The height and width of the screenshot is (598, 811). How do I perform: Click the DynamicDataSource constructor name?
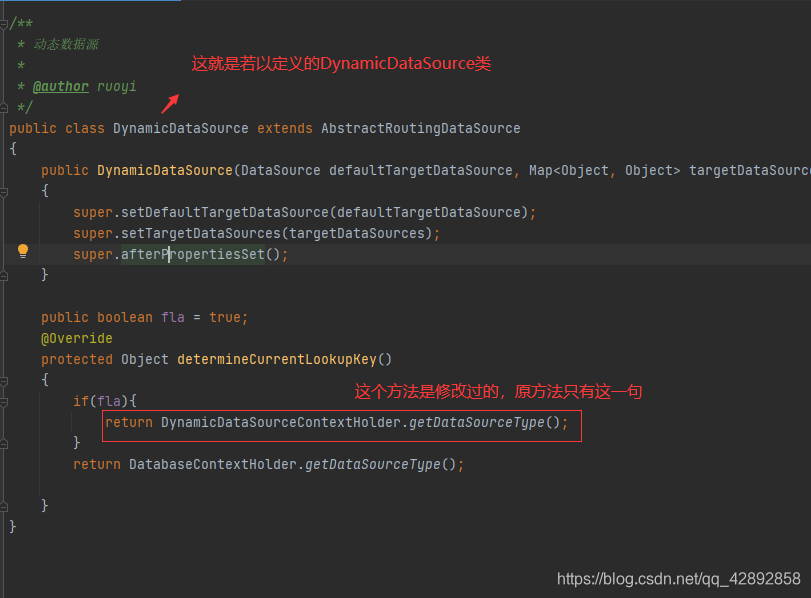(165, 170)
